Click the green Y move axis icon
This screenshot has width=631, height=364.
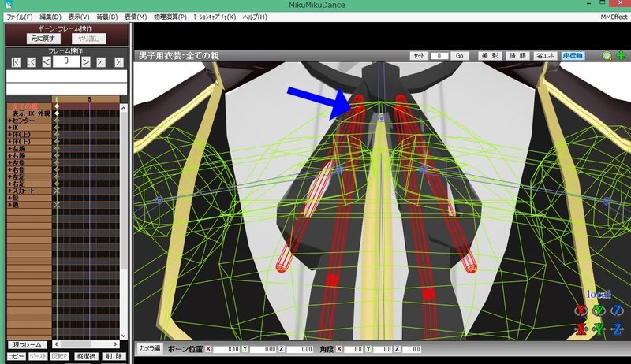click(599, 329)
